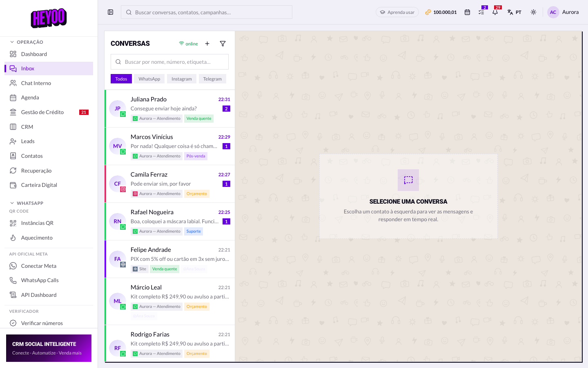
Task: Collapse the sidebar panel icon
Action: click(x=110, y=12)
